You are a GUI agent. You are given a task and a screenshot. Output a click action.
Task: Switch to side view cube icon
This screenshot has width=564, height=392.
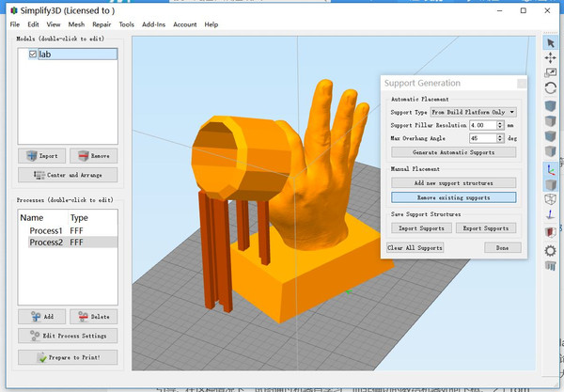[550, 151]
